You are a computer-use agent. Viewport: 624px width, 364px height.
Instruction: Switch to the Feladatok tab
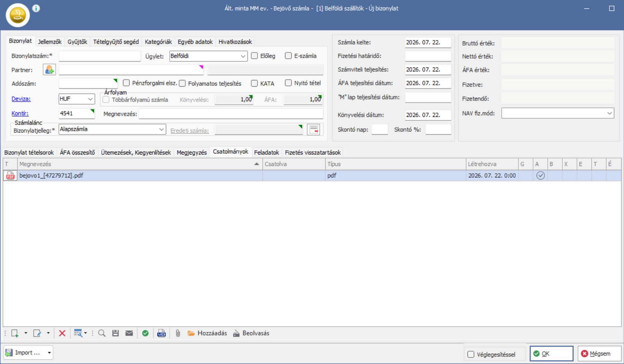click(x=267, y=152)
